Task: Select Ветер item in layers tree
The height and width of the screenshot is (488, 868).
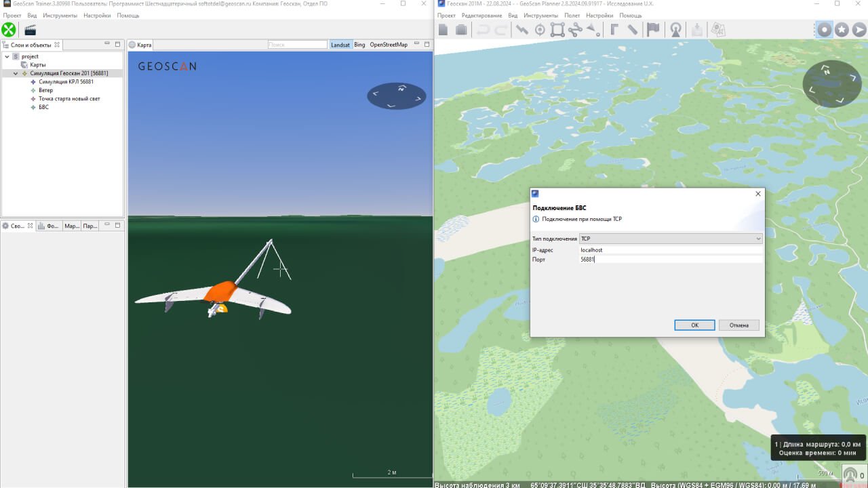Action: pos(45,90)
